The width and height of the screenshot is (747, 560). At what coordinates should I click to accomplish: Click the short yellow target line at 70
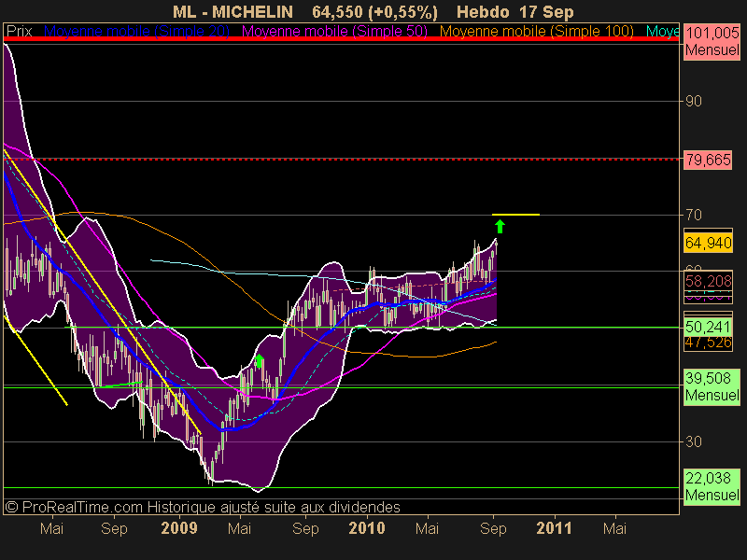pos(515,215)
